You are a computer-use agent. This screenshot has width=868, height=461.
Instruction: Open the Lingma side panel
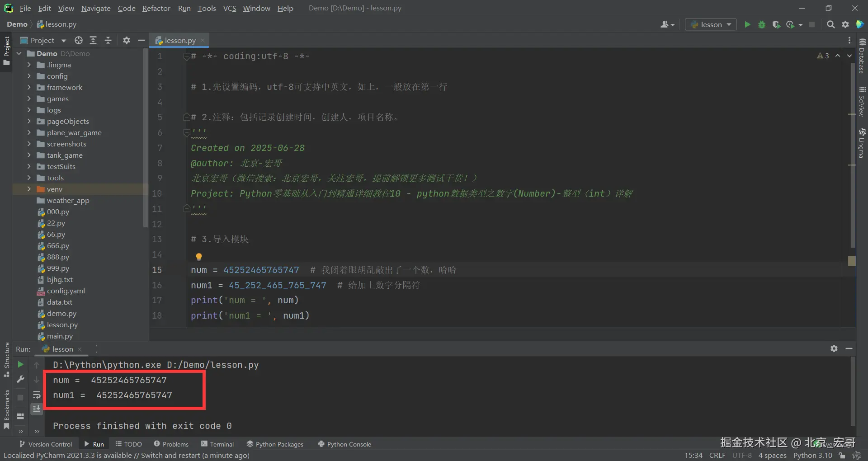pyautogui.click(x=862, y=143)
